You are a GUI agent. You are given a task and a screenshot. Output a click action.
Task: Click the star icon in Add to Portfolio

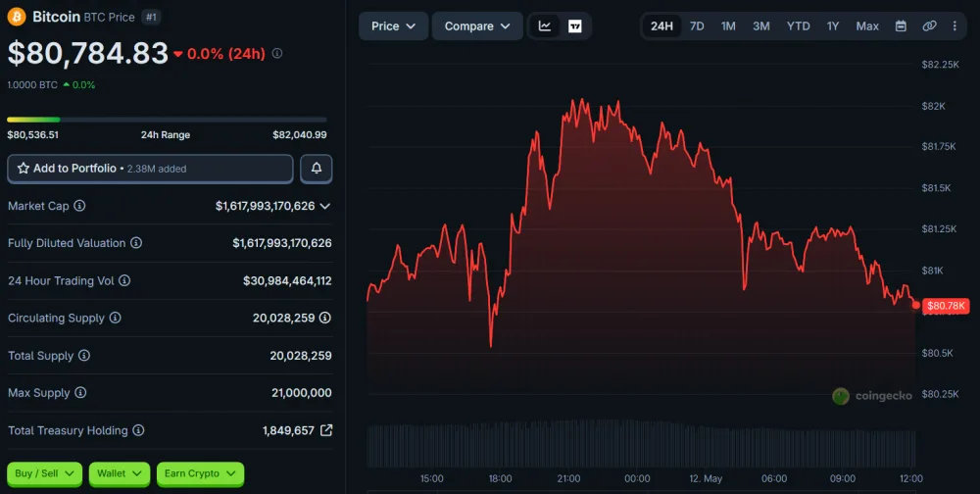24,169
